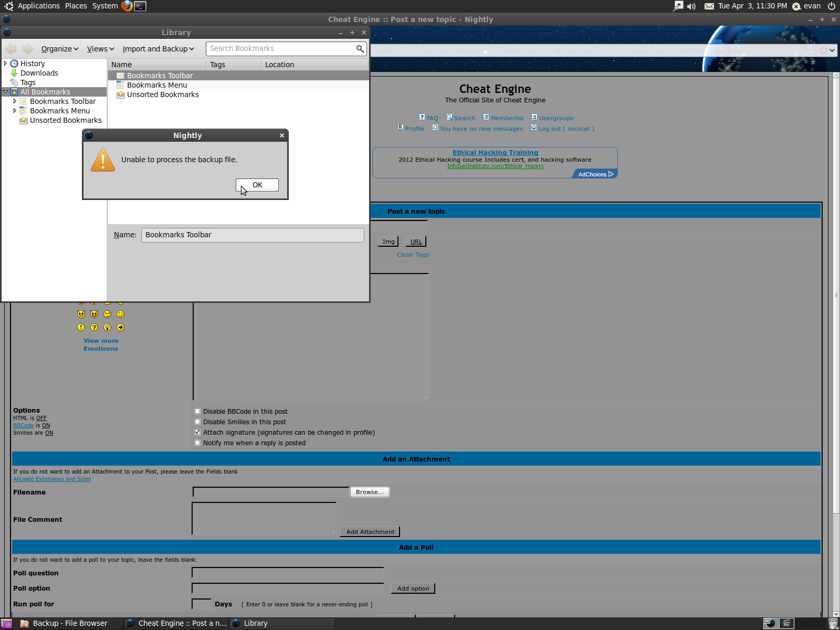Insert the evil emoticon
The width and height of the screenshot is (840, 630).
point(81,314)
